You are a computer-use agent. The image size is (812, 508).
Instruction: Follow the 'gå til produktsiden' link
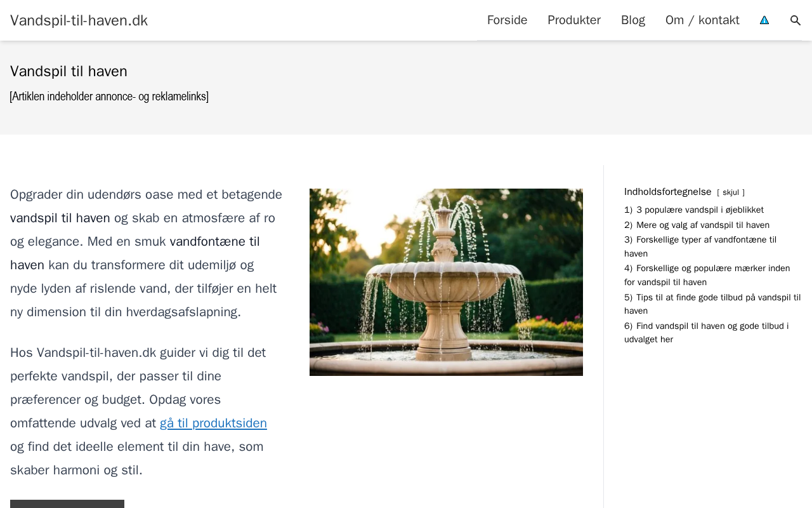[x=213, y=423]
